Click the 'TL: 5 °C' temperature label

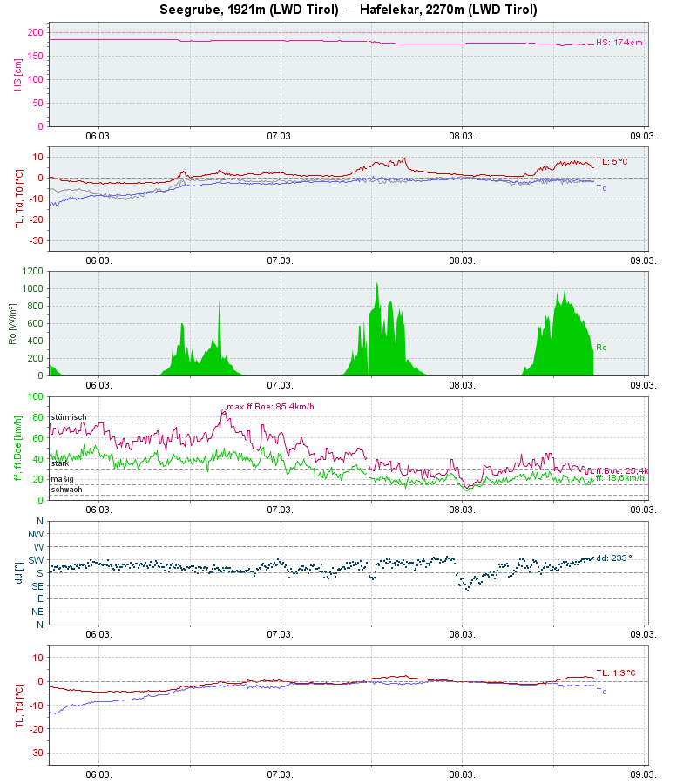(612, 161)
